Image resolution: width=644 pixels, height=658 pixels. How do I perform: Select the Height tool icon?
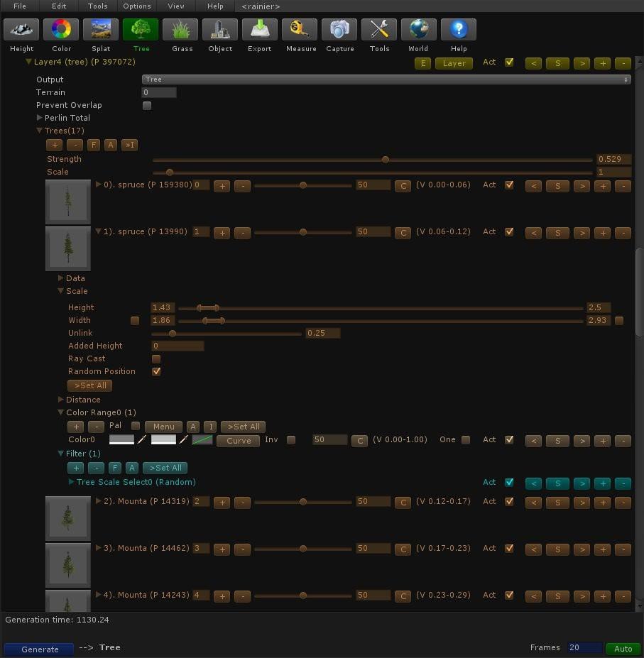click(x=21, y=29)
